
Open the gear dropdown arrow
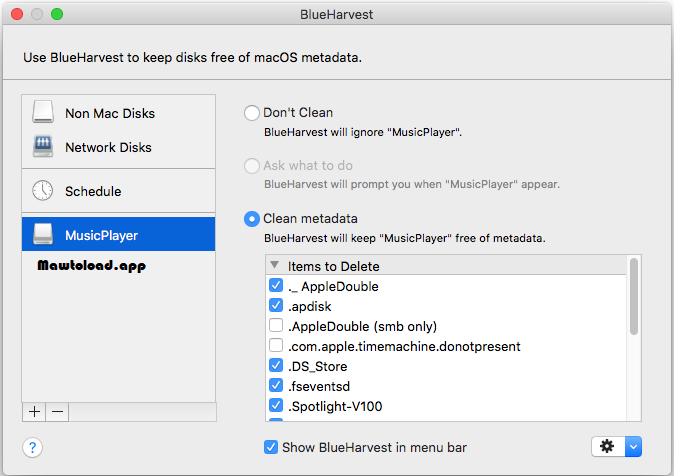point(634,446)
